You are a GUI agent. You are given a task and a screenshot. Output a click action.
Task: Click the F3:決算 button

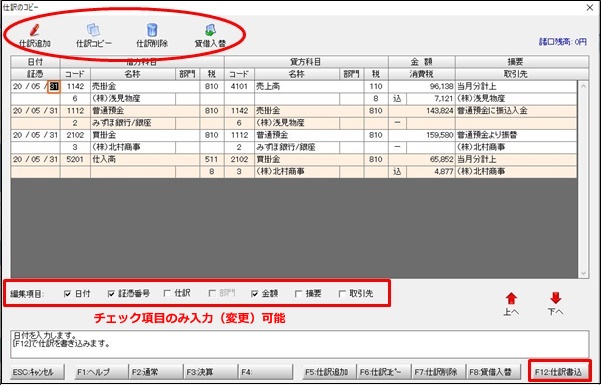point(210,372)
